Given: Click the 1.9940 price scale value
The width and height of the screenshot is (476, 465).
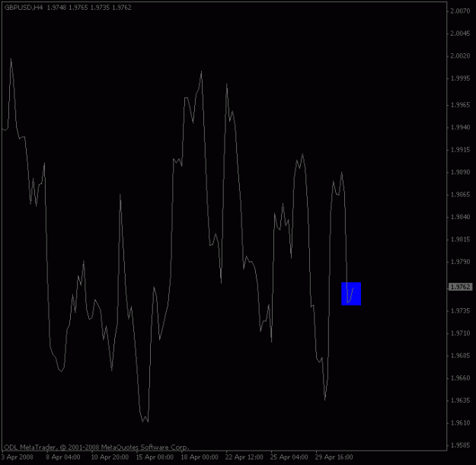Looking at the screenshot, I should pos(460,128).
